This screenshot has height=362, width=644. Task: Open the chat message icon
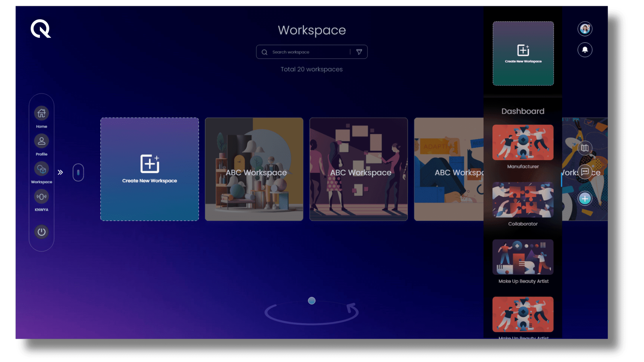pos(585,172)
